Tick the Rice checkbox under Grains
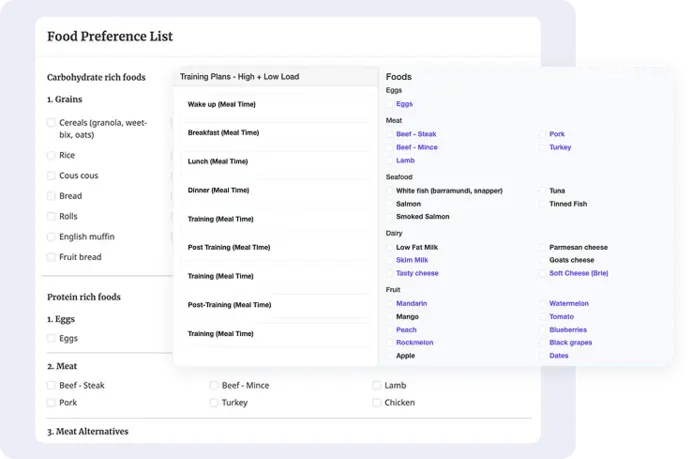This screenshot has height=459, width=692. (x=52, y=156)
